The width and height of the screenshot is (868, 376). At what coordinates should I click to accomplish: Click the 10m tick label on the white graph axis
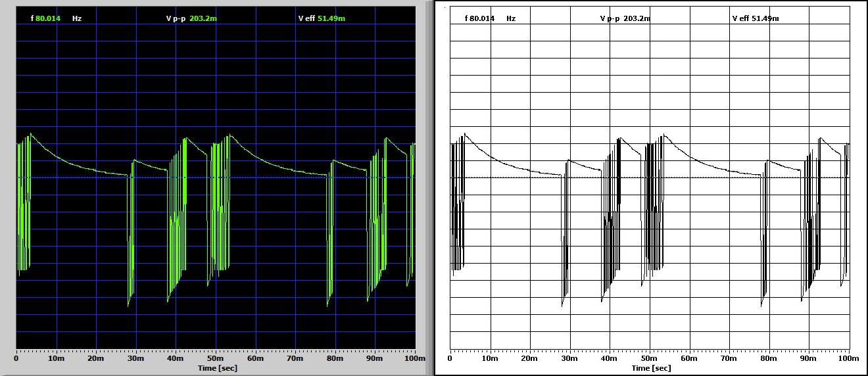[490, 359]
